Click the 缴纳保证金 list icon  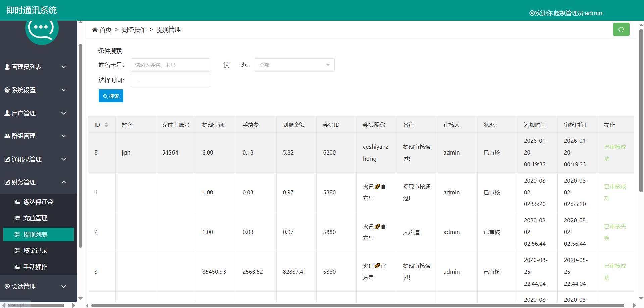pyautogui.click(x=17, y=202)
